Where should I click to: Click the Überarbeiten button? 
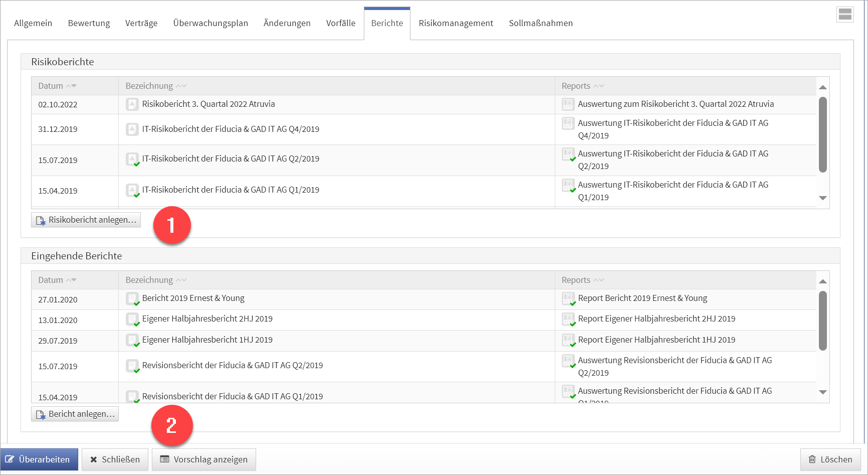coord(39,459)
